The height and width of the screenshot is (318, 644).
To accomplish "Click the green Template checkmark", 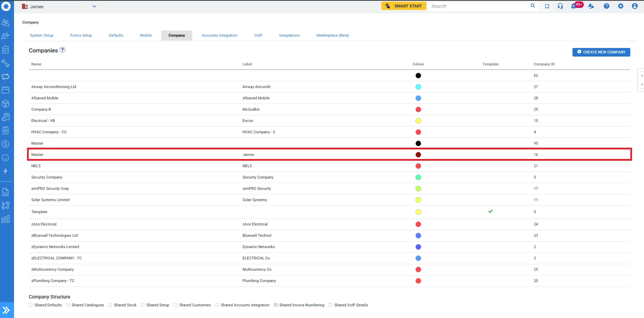I will pos(490,211).
